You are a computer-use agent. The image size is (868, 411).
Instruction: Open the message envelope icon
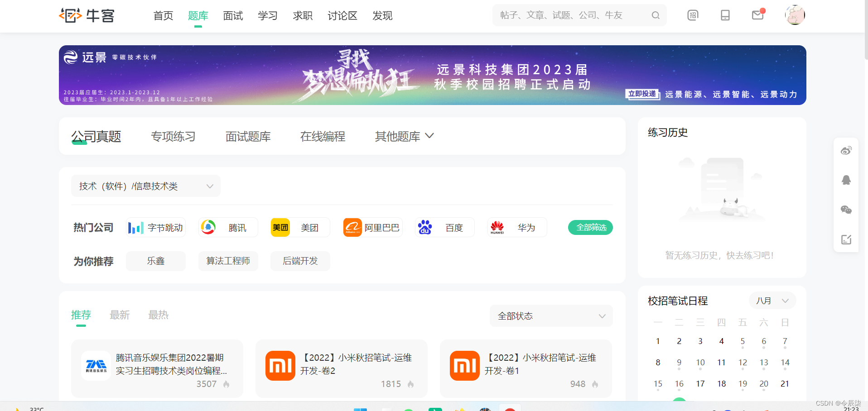pyautogui.click(x=758, y=15)
